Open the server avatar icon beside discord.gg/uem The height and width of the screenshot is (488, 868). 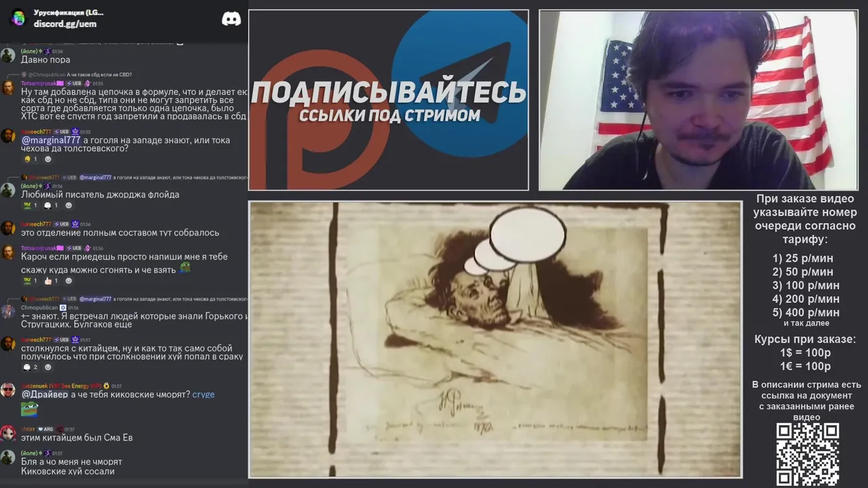click(18, 18)
